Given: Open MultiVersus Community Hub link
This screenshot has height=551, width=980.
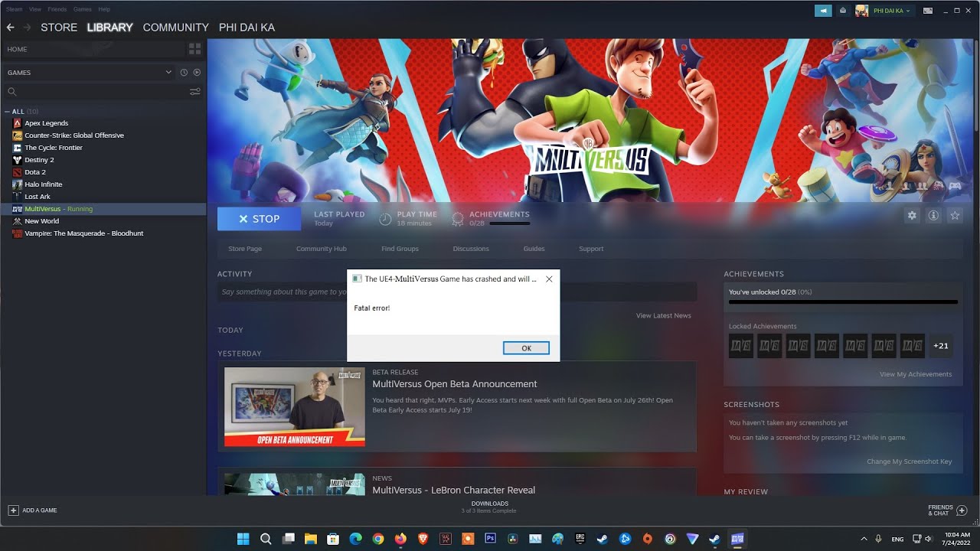Looking at the screenshot, I should [322, 249].
